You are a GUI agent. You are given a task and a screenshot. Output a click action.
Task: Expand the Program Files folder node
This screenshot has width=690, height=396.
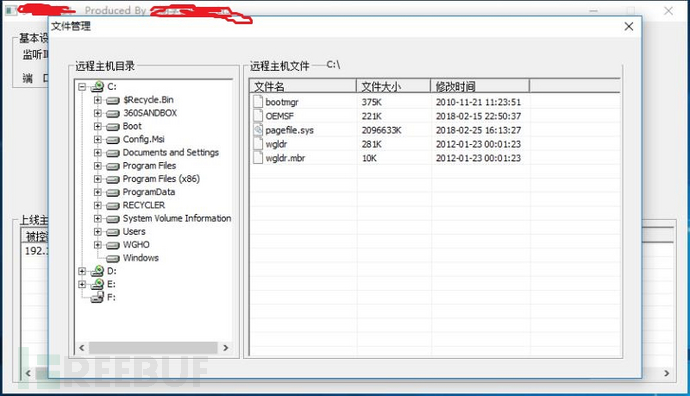tap(98, 166)
